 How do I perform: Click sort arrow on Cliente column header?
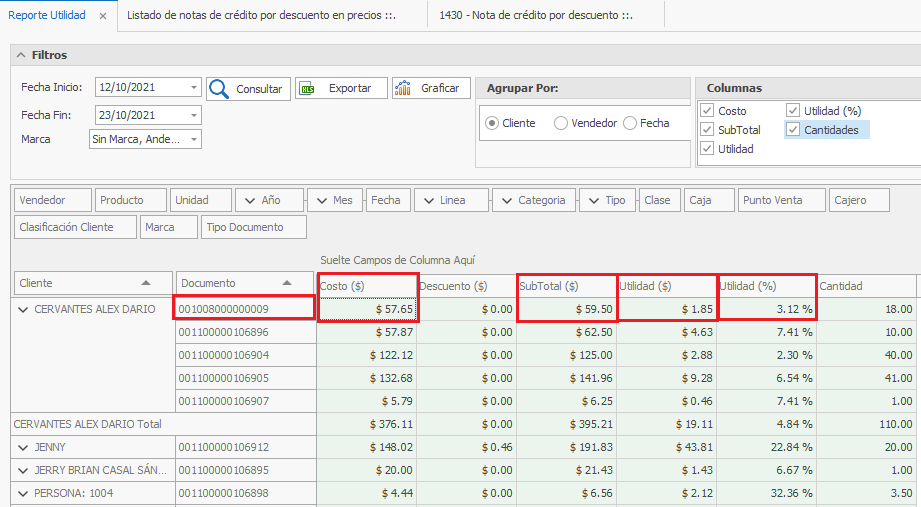(x=147, y=283)
